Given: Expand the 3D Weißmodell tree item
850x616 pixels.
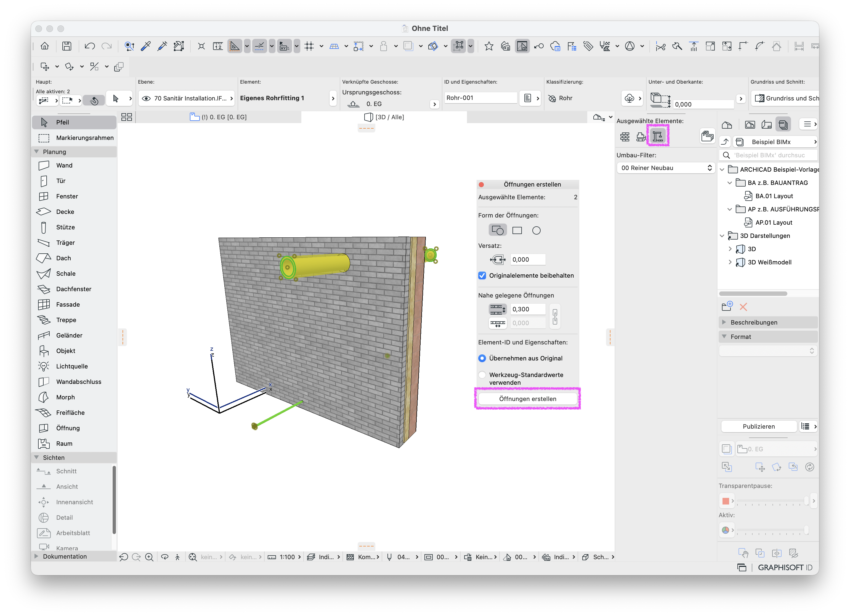Looking at the screenshot, I should tap(730, 262).
